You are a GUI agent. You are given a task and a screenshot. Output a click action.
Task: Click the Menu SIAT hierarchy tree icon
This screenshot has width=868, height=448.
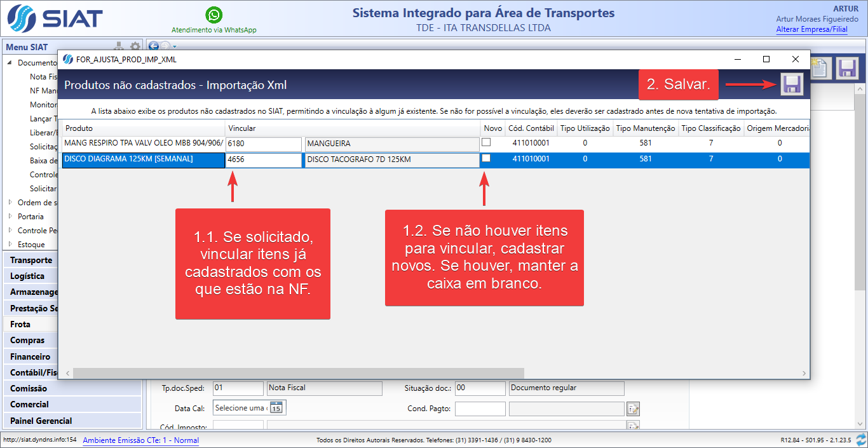(x=119, y=46)
